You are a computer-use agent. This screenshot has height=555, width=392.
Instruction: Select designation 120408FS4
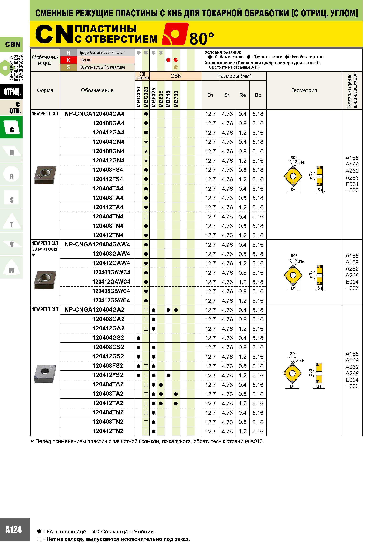108,170
